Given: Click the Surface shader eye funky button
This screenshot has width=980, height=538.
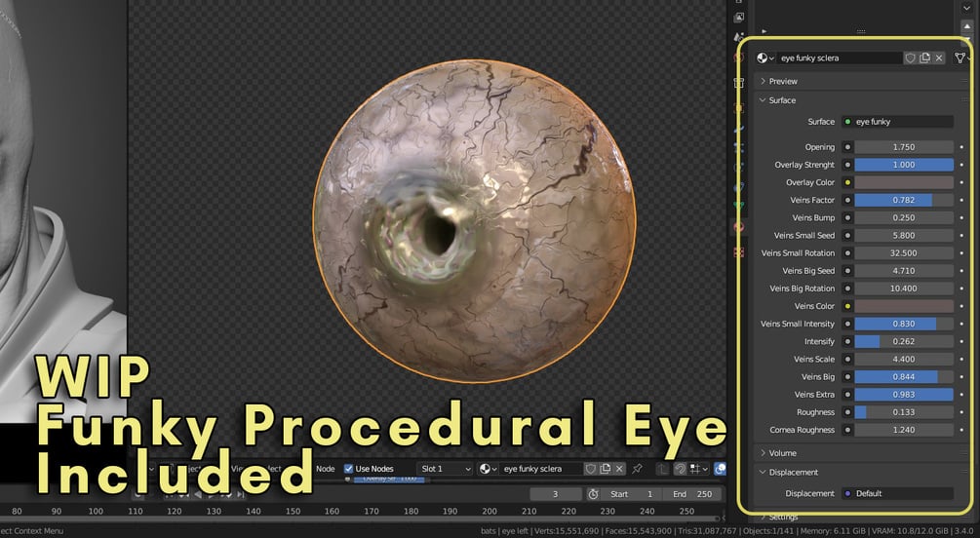Looking at the screenshot, I should pyautogui.click(x=897, y=122).
